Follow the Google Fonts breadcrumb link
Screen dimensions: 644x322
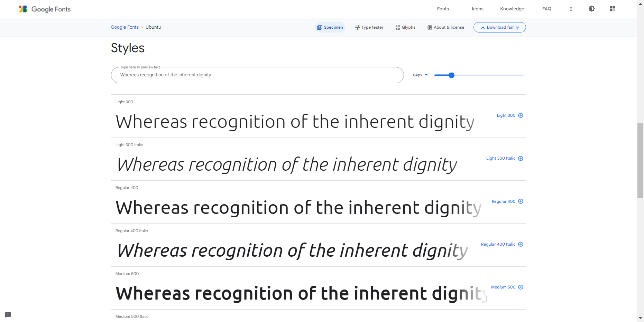125,27
